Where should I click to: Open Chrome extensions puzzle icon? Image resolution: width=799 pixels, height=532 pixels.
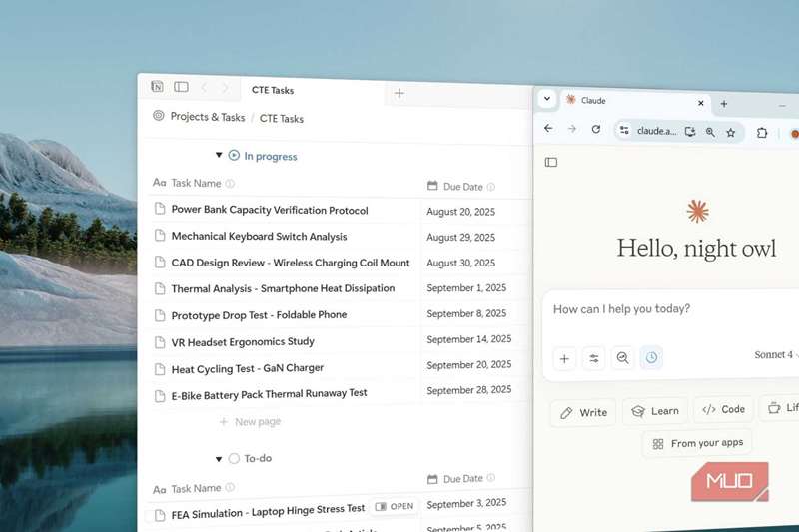point(762,133)
